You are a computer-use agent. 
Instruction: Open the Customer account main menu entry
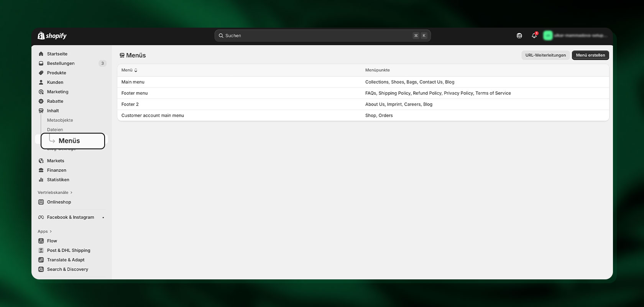(153, 116)
